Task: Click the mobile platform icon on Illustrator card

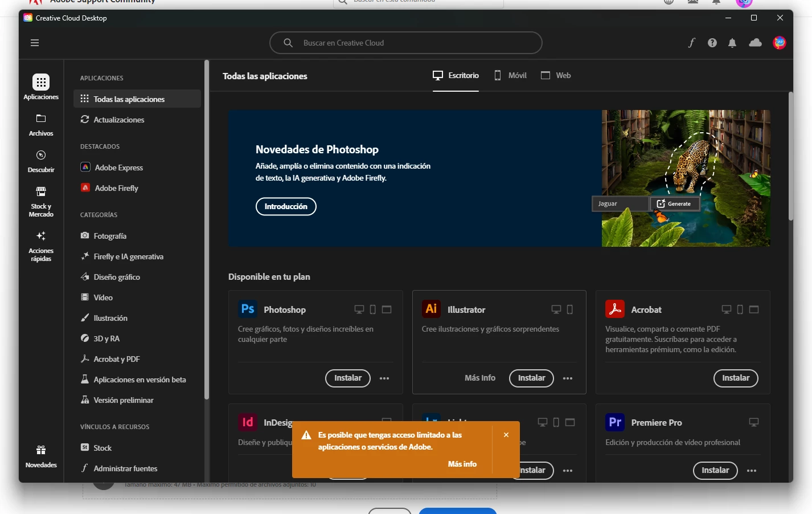Action: (569, 309)
